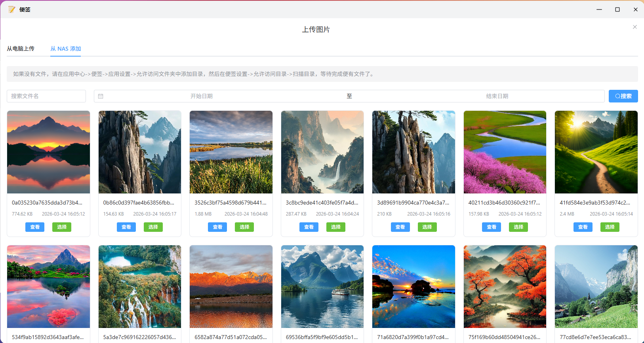
Task: Click 选择 for file 3c8bc9ede41c403fe05f7a4d
Action: point(336,227)
